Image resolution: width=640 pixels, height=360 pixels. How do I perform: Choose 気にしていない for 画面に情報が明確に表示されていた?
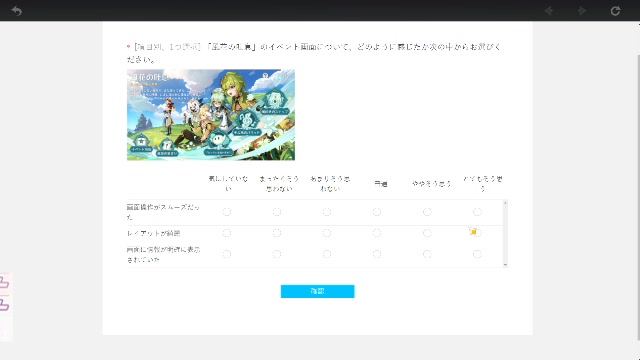click(227, 254)
